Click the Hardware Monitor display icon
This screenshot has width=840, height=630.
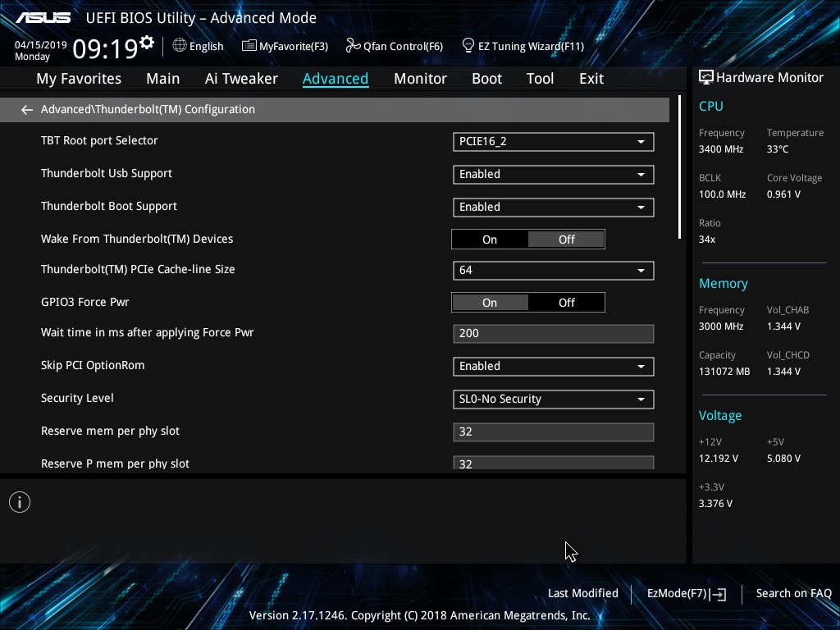point(706,78)
